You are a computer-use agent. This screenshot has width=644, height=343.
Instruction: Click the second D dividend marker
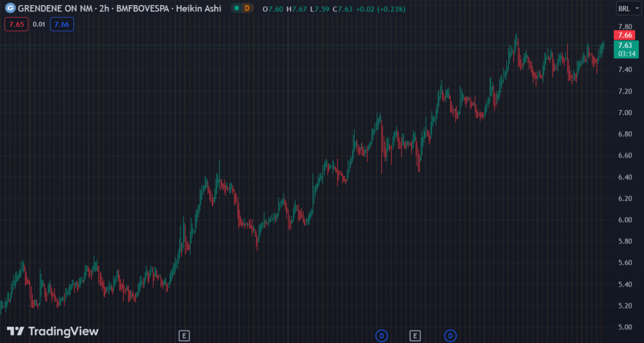(450, 335)
